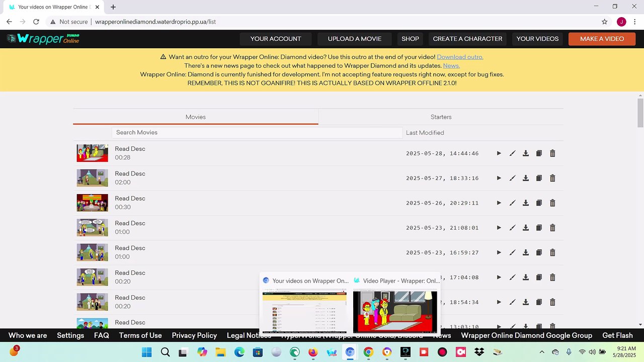This screenshot has width=644, height=362.
Task: Open CREATE A CHARACTER page
Action: 467,39
